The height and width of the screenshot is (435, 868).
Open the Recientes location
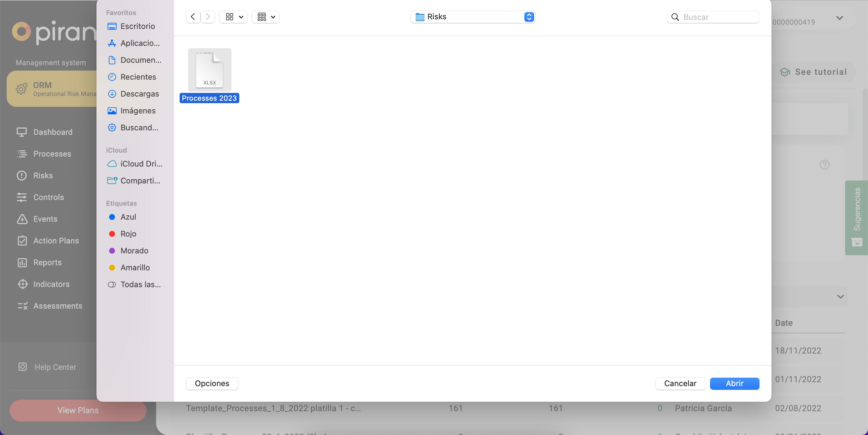click(x=138, y=77)
